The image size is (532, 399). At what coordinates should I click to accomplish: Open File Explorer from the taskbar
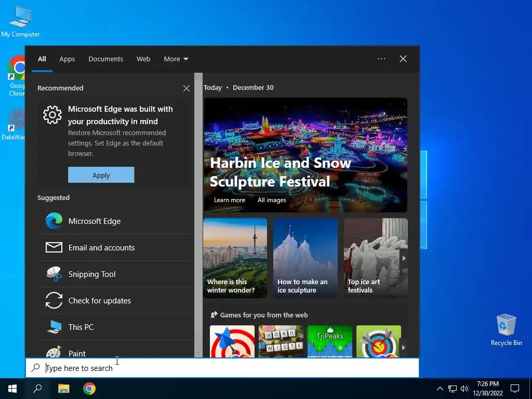pyautogui.click(x=63, y=389)
